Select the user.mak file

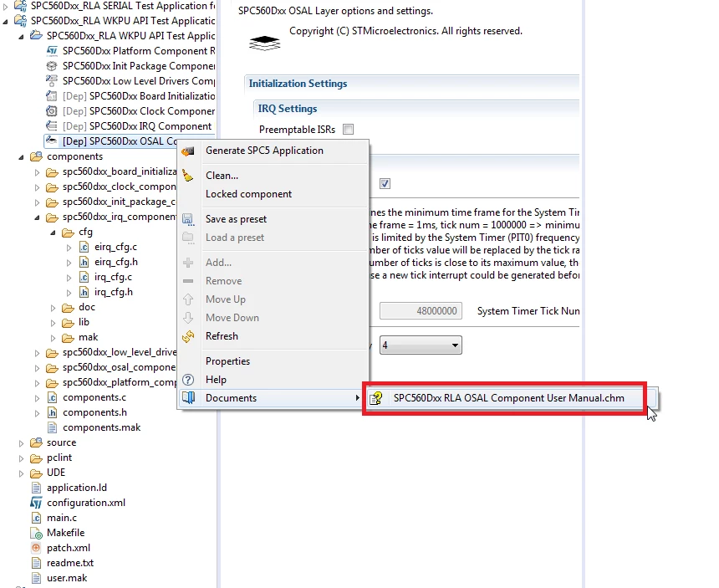(67, 578)
